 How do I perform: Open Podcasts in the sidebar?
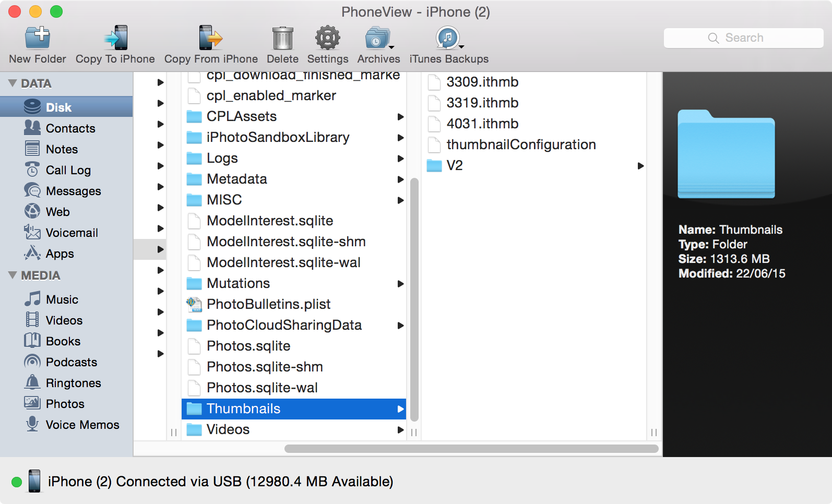pyautogui.click(x=66, y=362)
